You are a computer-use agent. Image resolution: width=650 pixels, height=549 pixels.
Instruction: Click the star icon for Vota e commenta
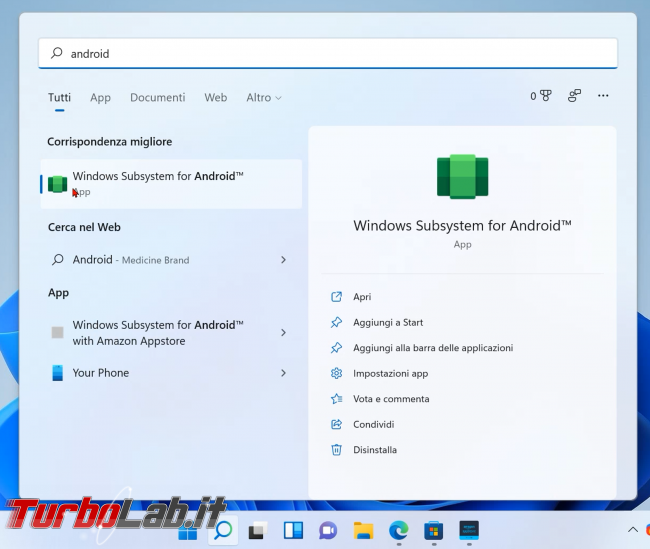coord(336,399)
